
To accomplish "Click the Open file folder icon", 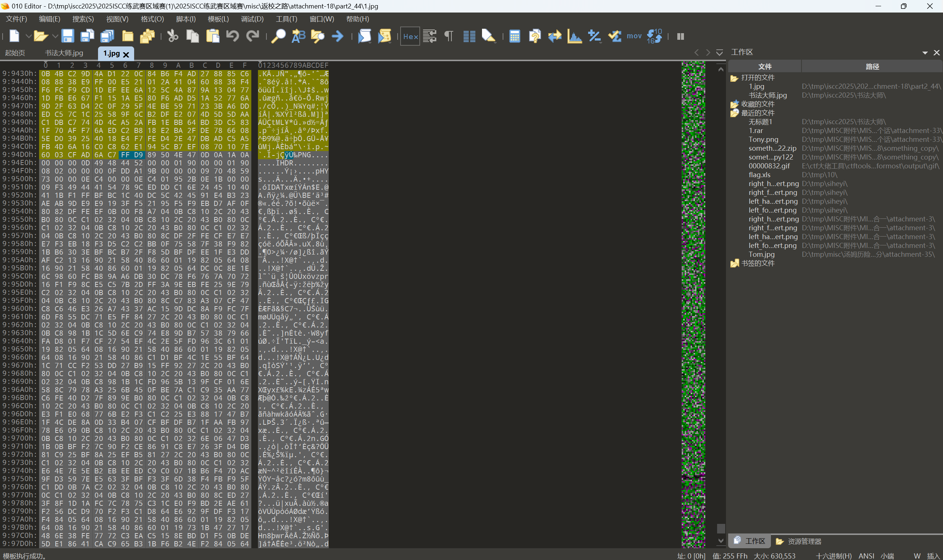I will click(41, 36).
